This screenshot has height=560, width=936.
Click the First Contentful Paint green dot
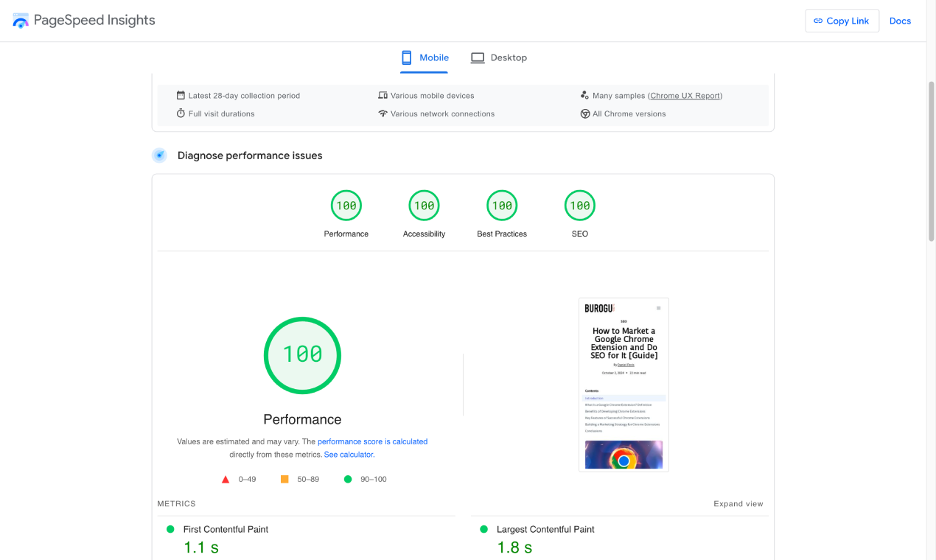170,529
